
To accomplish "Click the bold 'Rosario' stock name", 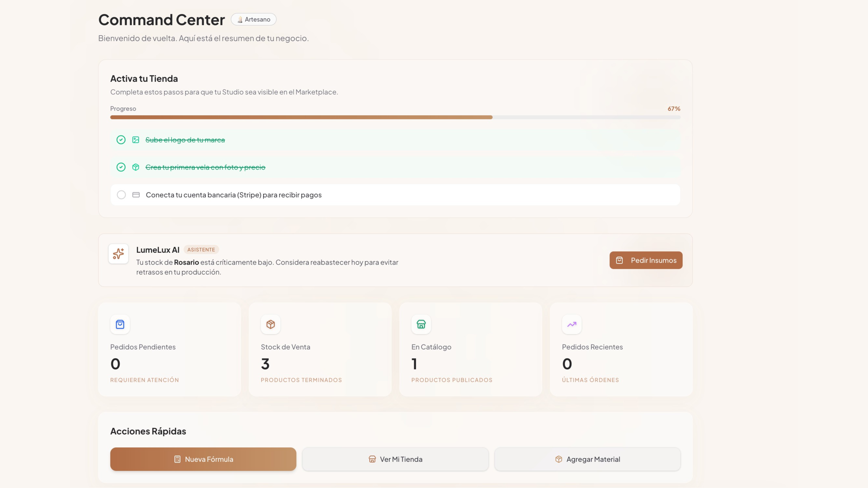I will [186, 262].
